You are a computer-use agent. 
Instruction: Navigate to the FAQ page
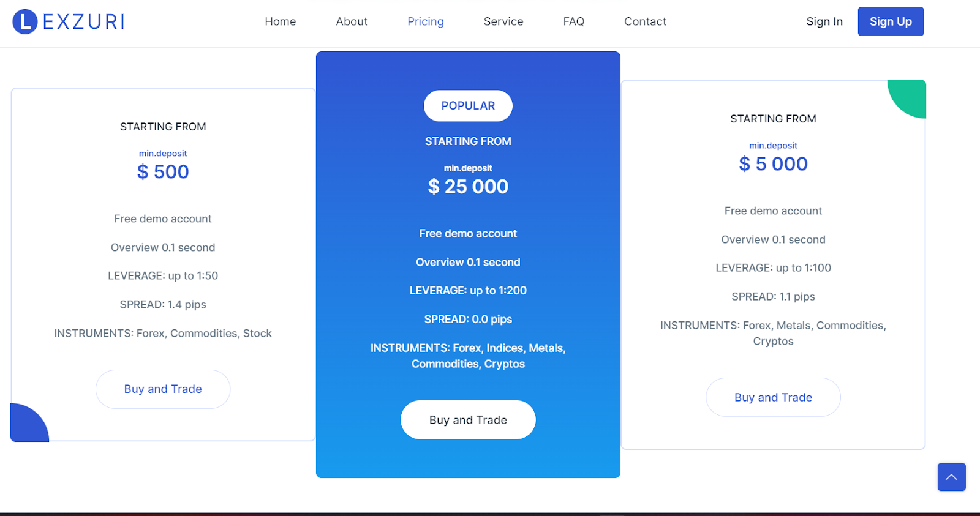[574, 21]
